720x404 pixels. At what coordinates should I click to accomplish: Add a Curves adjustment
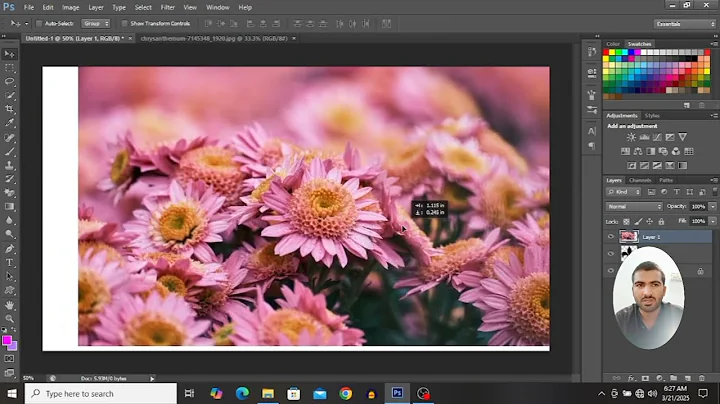tap(657, 137)
